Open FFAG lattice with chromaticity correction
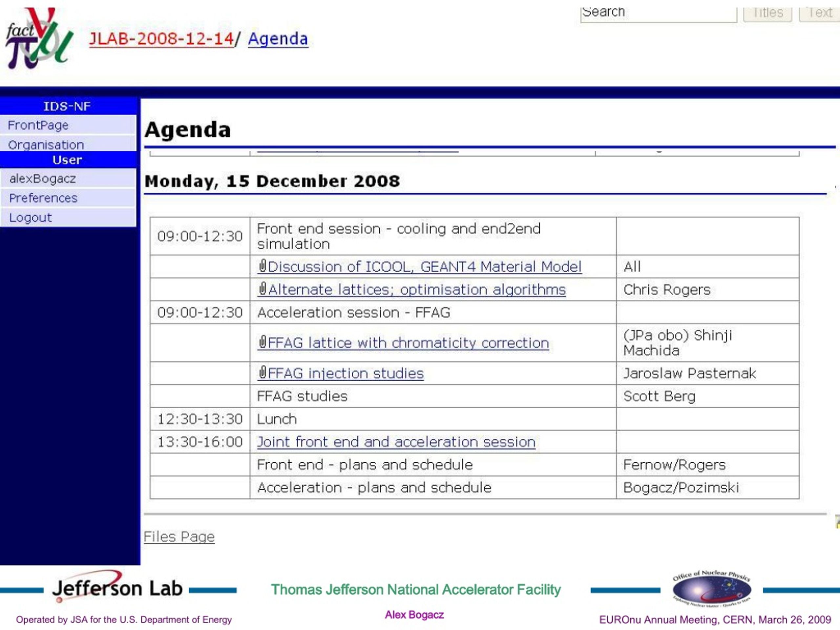 (409, 343)
